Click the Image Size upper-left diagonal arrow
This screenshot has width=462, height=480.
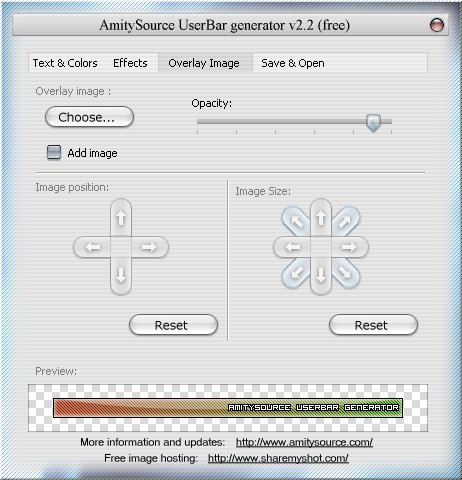click(x=296, y=221)
